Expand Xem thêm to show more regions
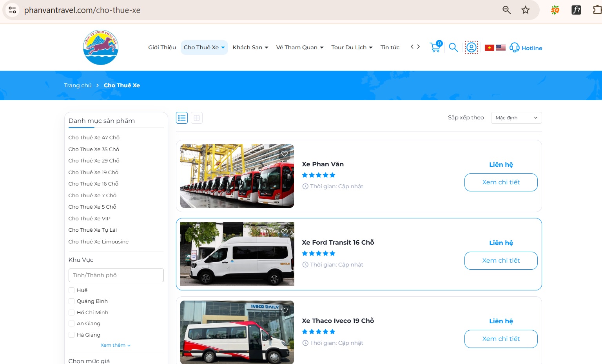The image size is (602, 364). (x=115, y=345)
